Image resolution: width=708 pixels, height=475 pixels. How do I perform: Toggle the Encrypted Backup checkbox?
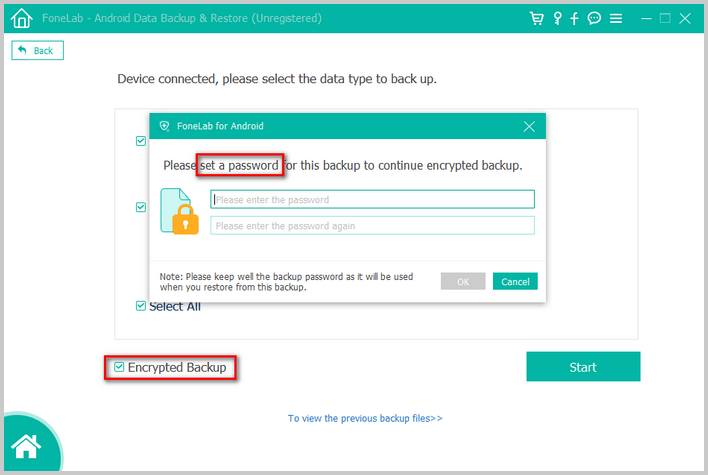click(119, 367)
